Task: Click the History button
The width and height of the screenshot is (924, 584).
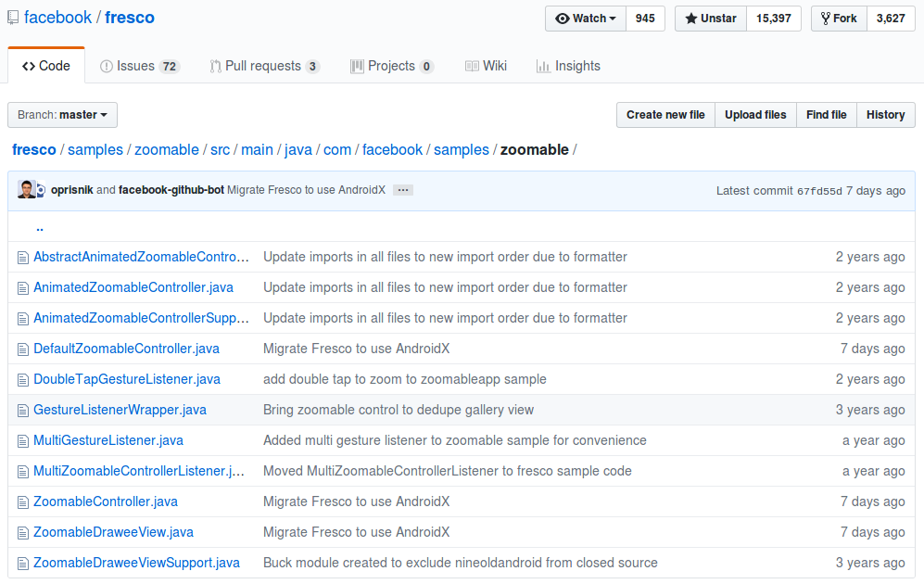Action: (885, 115)
